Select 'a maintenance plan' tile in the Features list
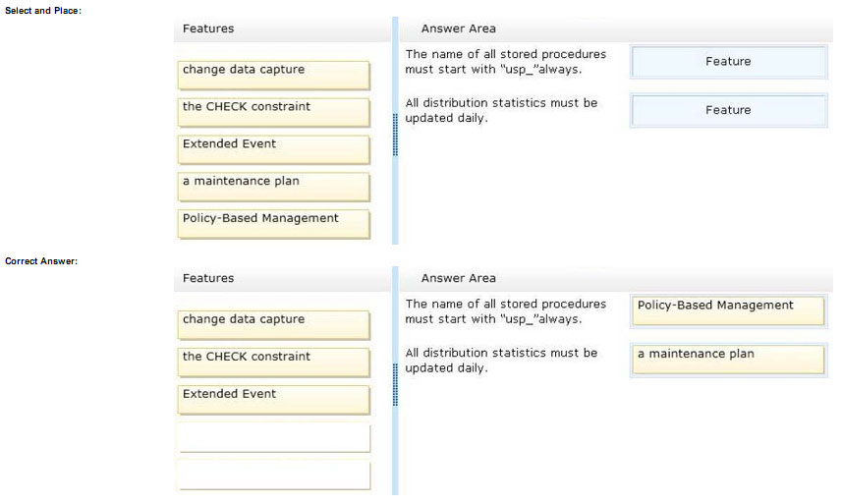This screenshot has height=504, width=842. click(x=273, y=187)
